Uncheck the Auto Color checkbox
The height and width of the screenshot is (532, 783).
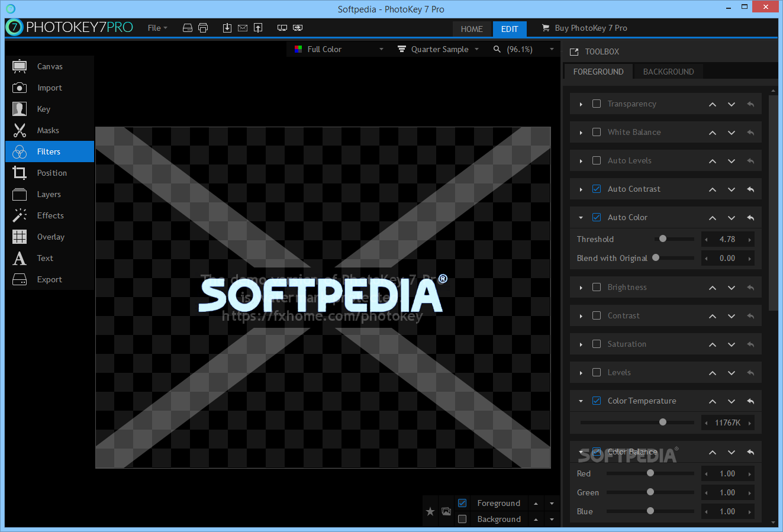pyautogui.click(x=597, y=217)
